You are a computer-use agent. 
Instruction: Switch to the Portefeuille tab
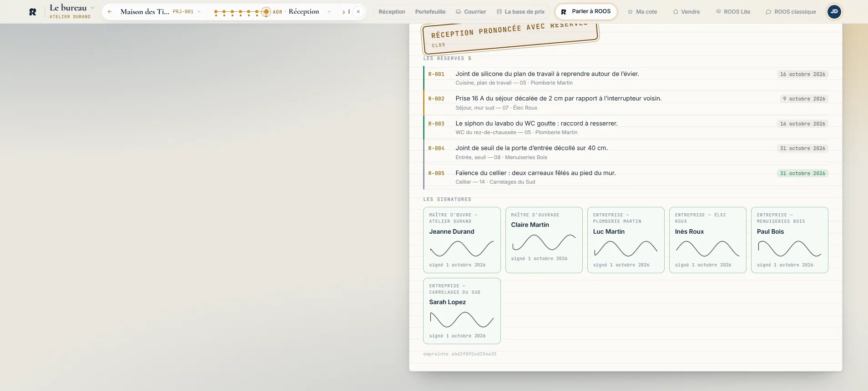430,12
